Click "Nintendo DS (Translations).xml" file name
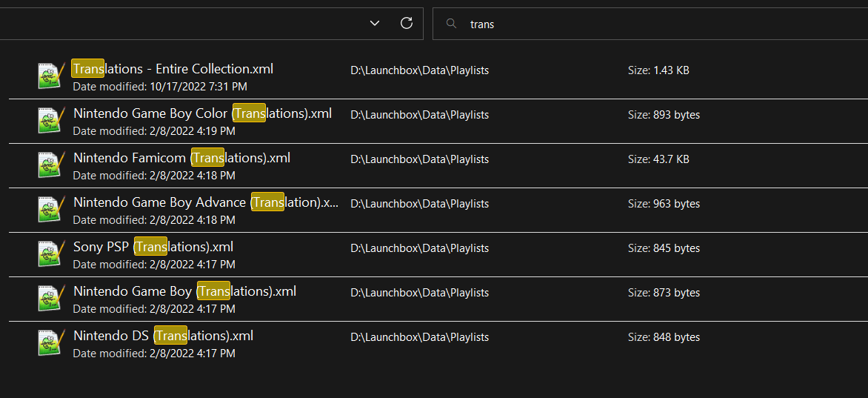Screen dimensions: 868x398 click(x=163, y=335)
